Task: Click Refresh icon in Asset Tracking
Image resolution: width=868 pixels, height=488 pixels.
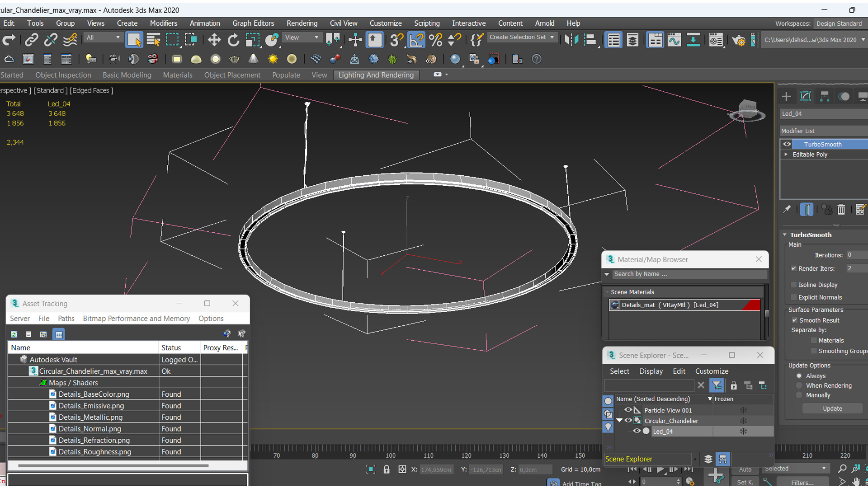Action: coord(14,334)
